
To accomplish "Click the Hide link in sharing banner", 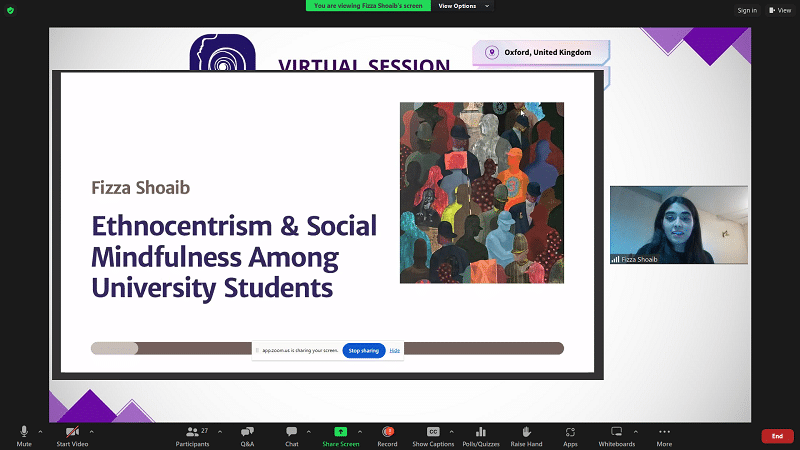I will [x=395, y=351].
